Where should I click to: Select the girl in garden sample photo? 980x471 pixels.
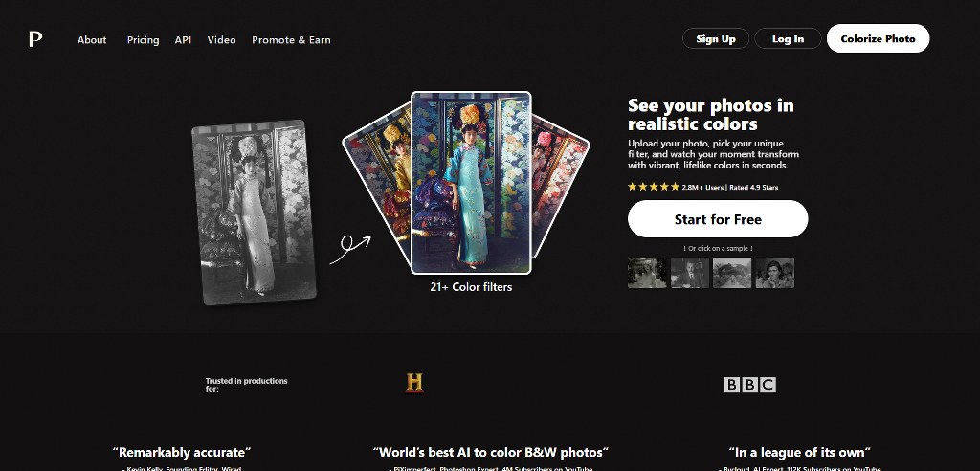coord(647,273)
